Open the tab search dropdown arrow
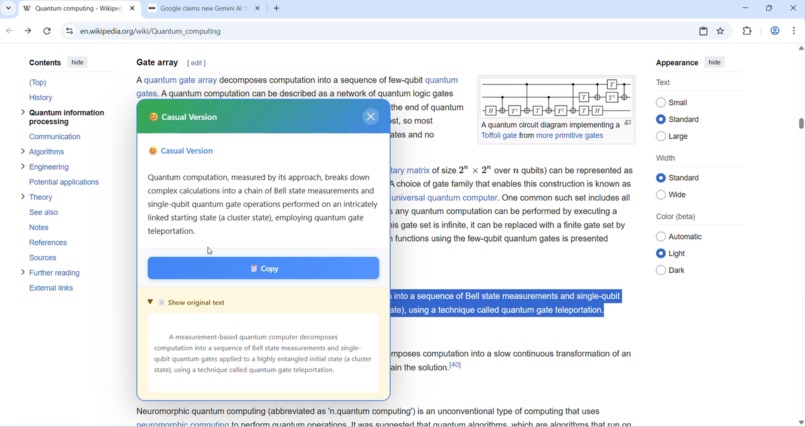806x427 pixels. (x=8, y=8)
